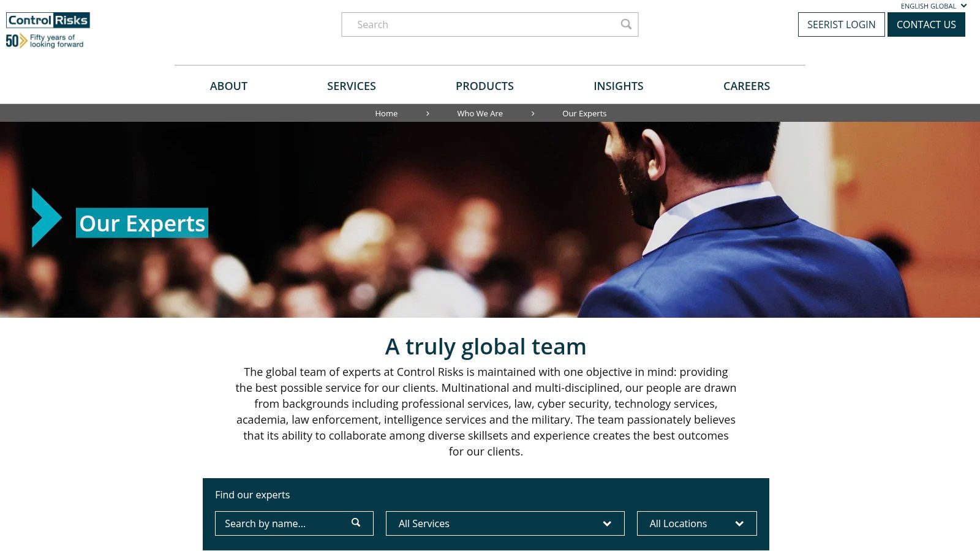The image size is (980, 551).
Task: Open the About menu
Action: pos(228,86)
